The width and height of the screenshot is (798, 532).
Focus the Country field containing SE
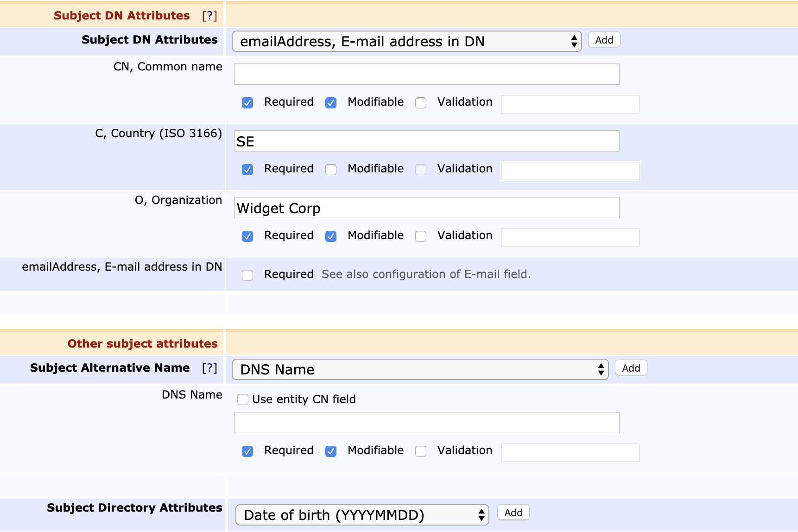[426, 141]
